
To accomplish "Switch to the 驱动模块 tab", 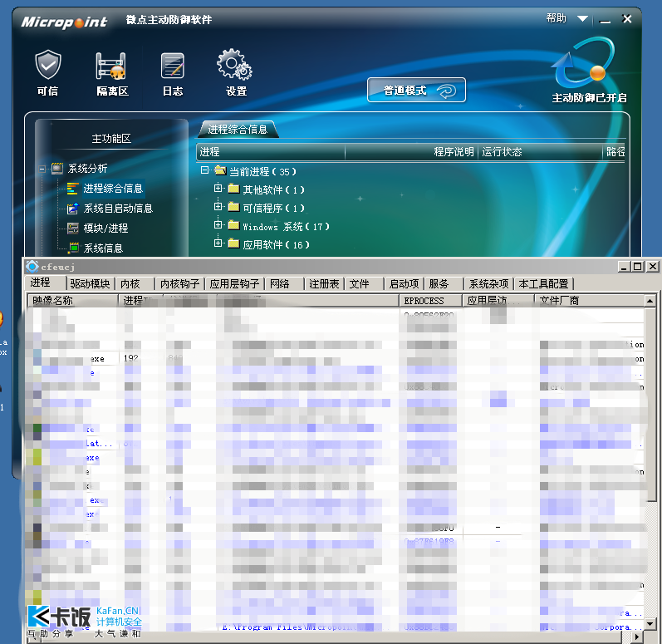I will (90, 284).
